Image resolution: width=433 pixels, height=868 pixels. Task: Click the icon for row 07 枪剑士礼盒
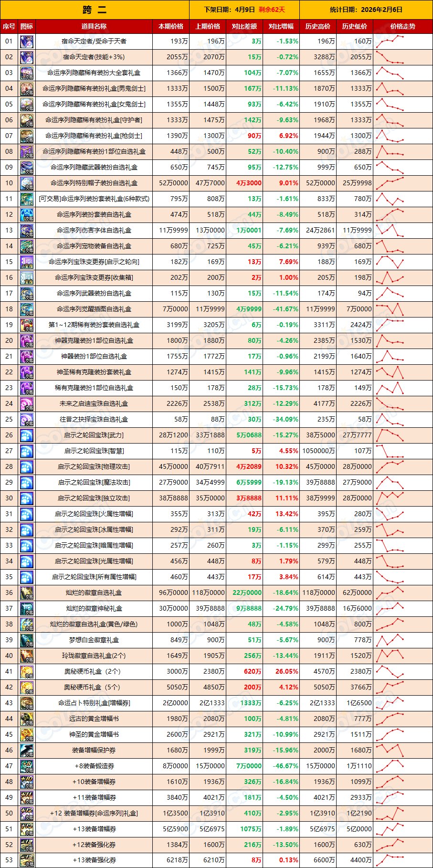[x=27, y=136]
